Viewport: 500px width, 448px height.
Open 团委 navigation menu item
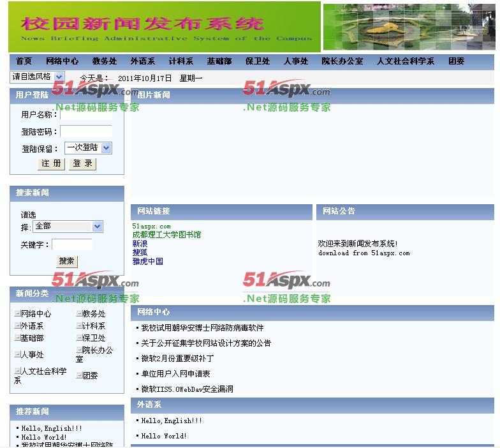457,61
